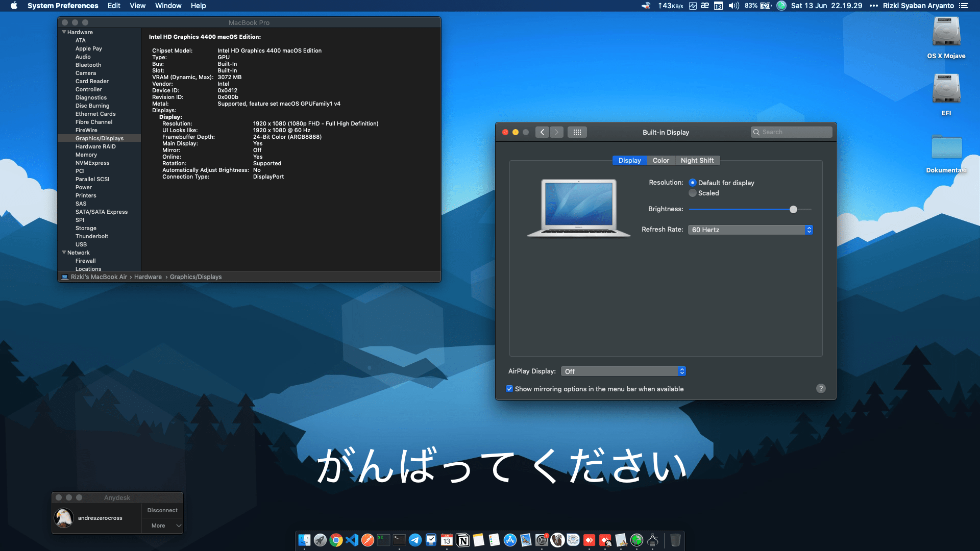Open the Refresh Rate dropdown
The image size is (980, 551).
[750, 230]
